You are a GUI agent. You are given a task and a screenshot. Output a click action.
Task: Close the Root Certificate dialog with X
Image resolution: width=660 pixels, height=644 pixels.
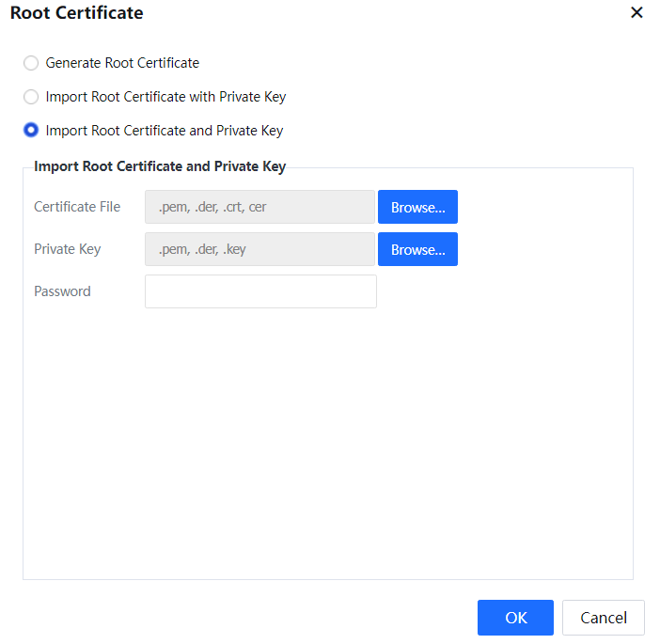pyautogui.click(x=636, y=13)
